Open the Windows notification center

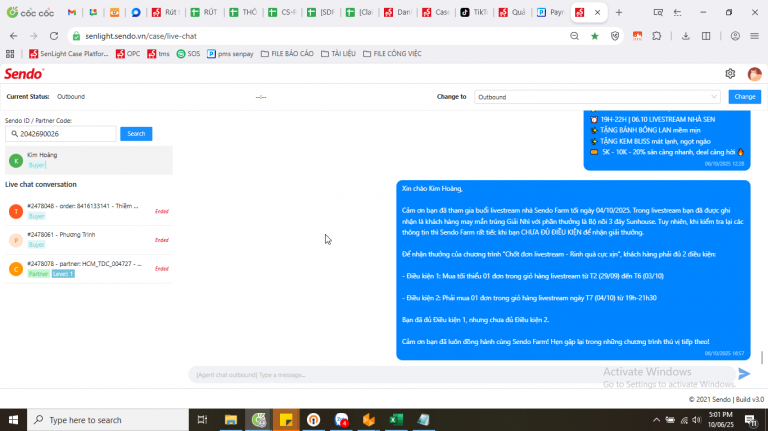point(750,420)
